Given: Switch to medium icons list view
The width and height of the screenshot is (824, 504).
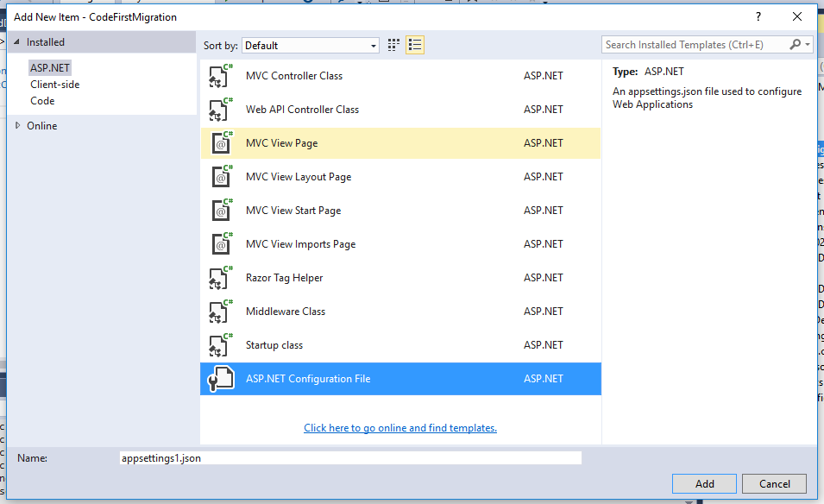Looking at the screenshot, I should coord(415,45).
